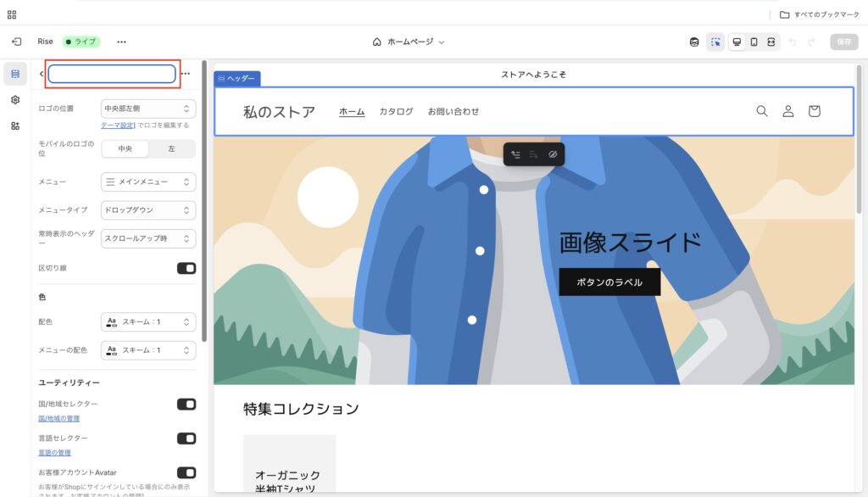Open the 配色 scheme picker
868x497 pixels.
tap(148, 322)
